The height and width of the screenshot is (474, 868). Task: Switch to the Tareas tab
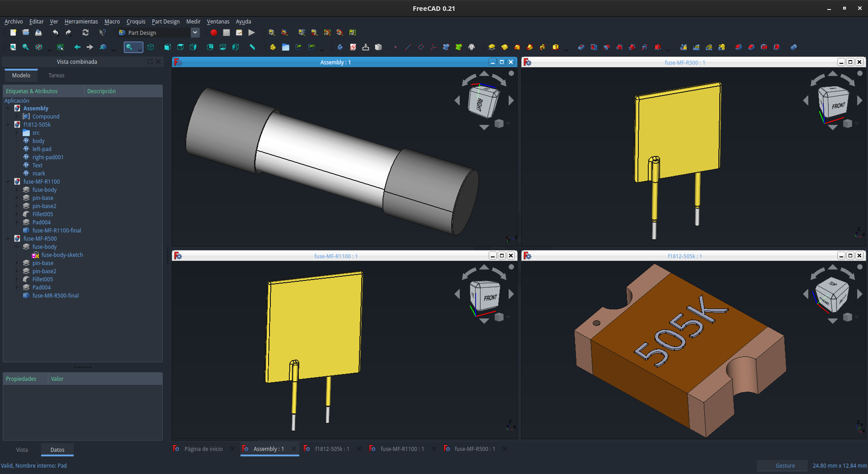coord(57,76)
